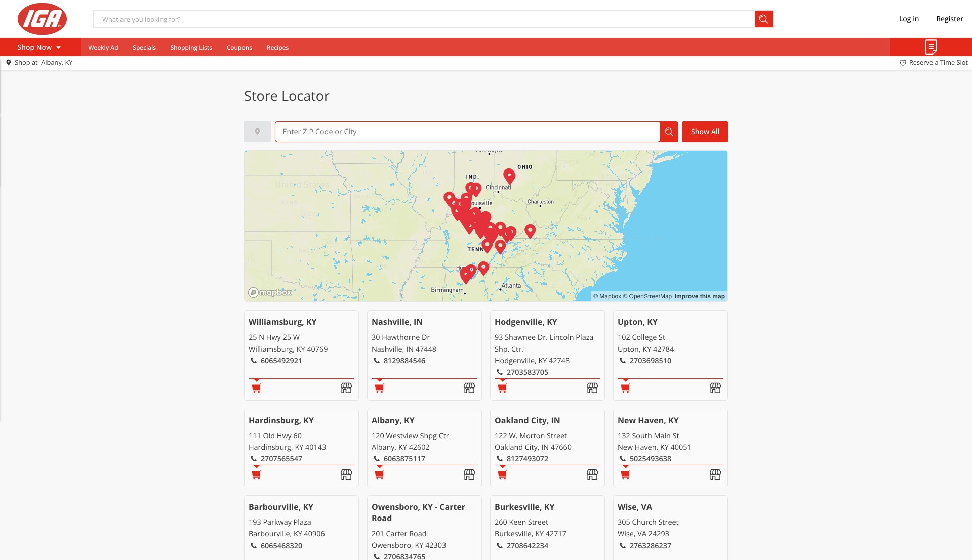Screen dimensions: 972x560
Task: Click the IGA logo
Action: (42, 19)
